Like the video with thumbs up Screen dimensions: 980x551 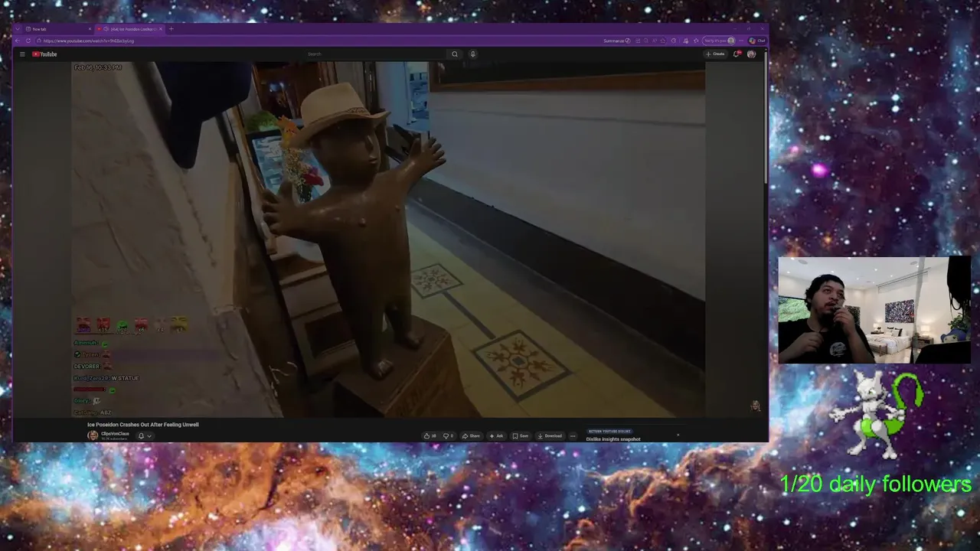click(430, 436)
